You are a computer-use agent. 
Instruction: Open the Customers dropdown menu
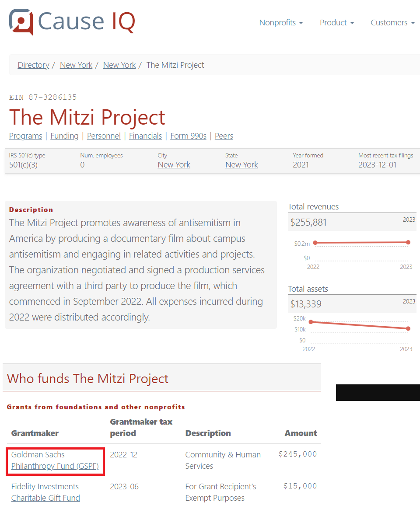392,23
